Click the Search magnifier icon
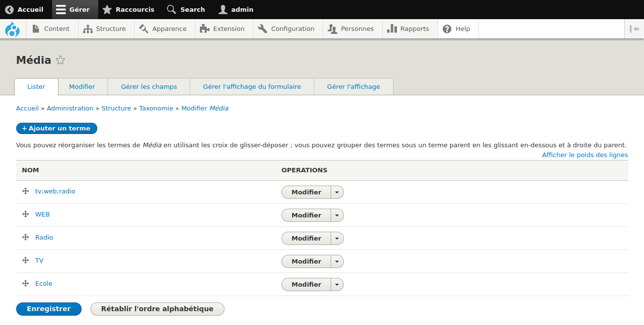Image resolution: width=644 pixels, height=325 pixels. (171, 9)
